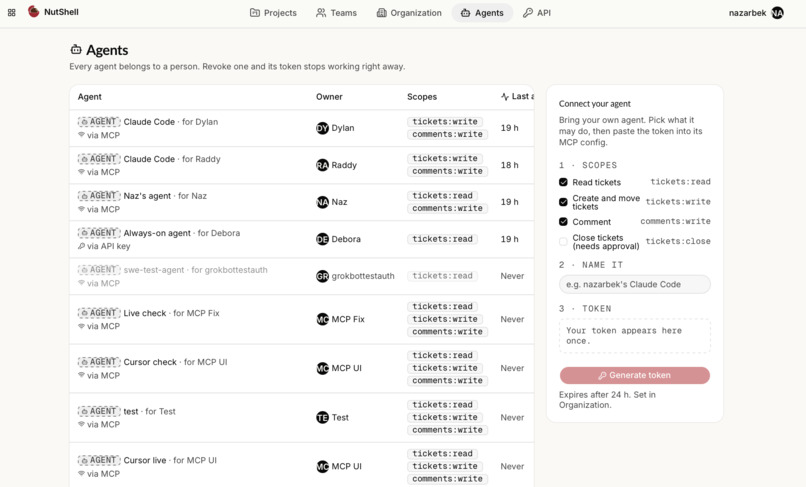This screenshot has width=806, height=487.
Task: Click the key icon on Generate token button
Action: point(602,375)
